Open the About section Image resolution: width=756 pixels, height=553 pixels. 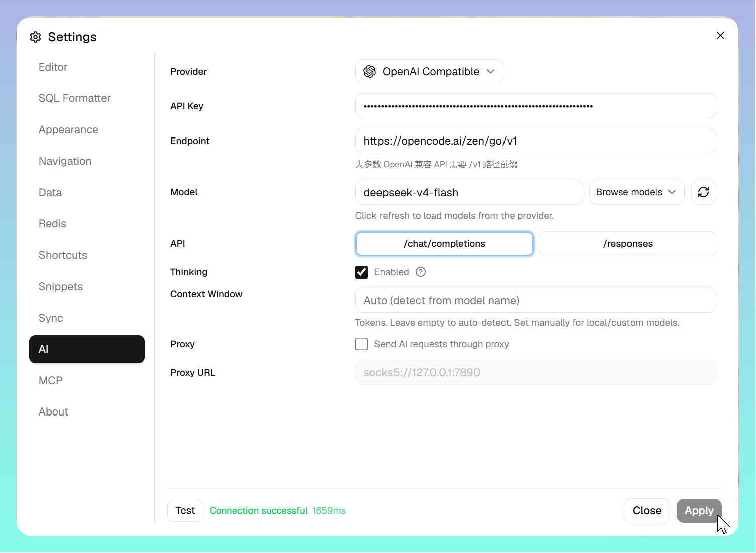87,412
